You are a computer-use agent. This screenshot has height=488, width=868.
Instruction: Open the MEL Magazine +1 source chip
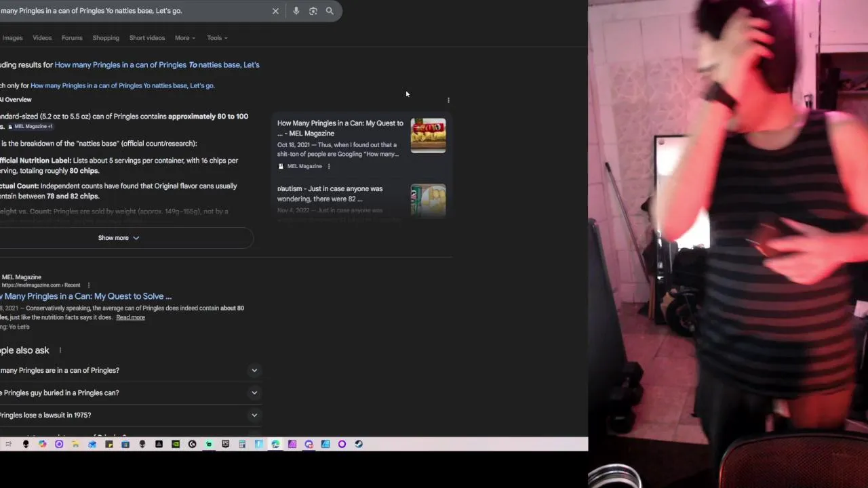click(30, 127)
